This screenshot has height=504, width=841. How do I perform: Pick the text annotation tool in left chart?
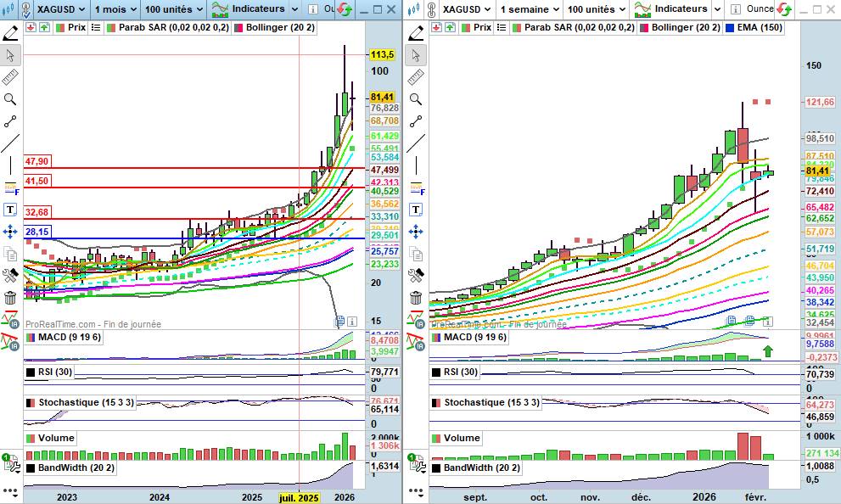tap(10, 209)
